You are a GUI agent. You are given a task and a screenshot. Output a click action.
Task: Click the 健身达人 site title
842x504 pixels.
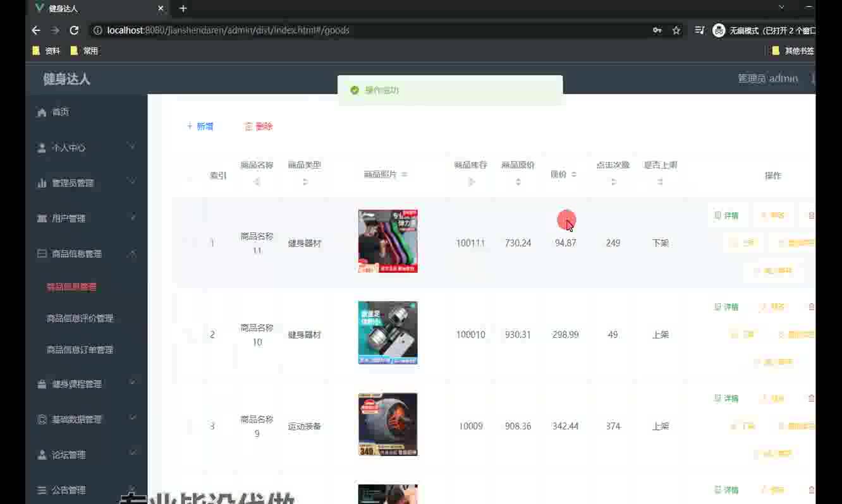point(66,79)
